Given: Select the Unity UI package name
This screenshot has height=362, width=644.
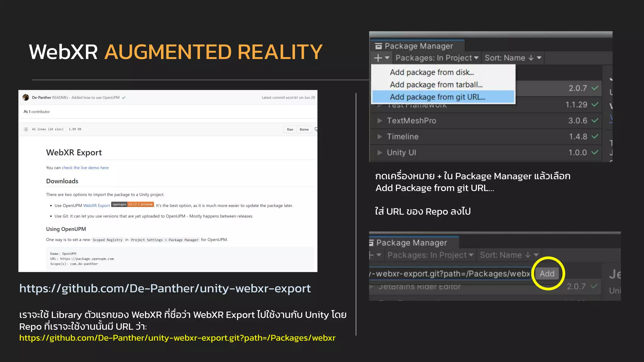Looking at the screenshot, I should (401, 153).
